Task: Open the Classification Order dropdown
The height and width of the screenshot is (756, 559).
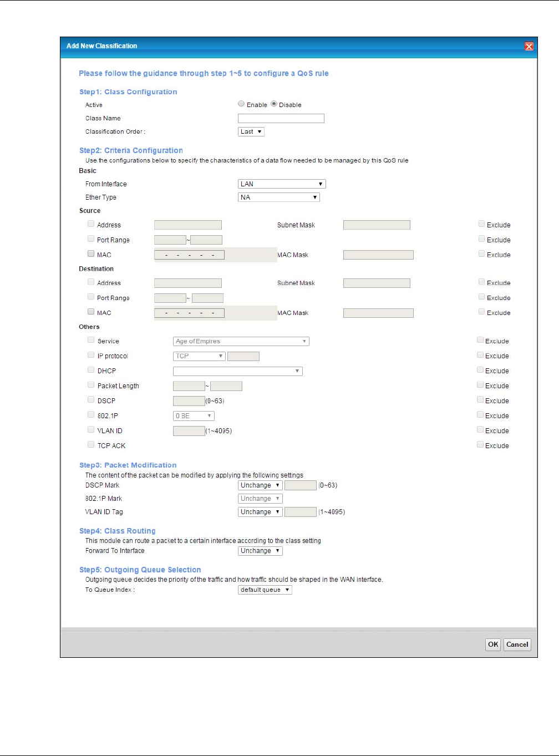Action: 251,131
